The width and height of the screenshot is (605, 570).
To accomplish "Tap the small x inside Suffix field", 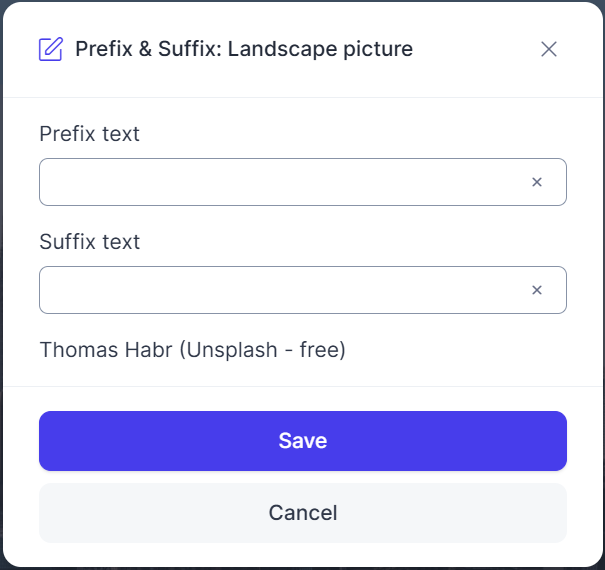I will (537, 290).
